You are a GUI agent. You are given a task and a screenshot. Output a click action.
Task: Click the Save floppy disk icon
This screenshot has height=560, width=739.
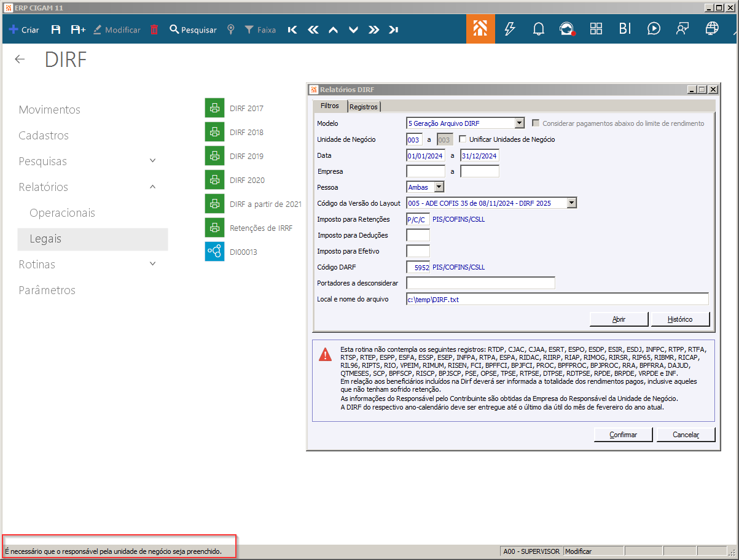(55, 29)
